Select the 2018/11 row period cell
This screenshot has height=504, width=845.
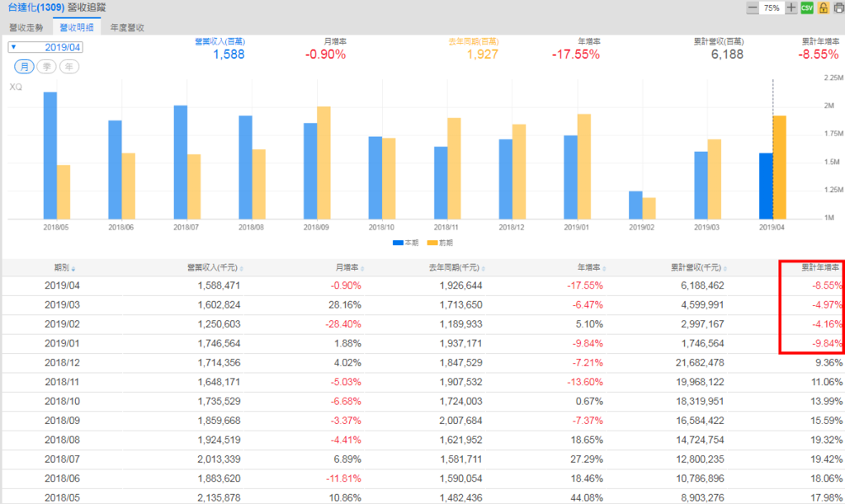62,382
